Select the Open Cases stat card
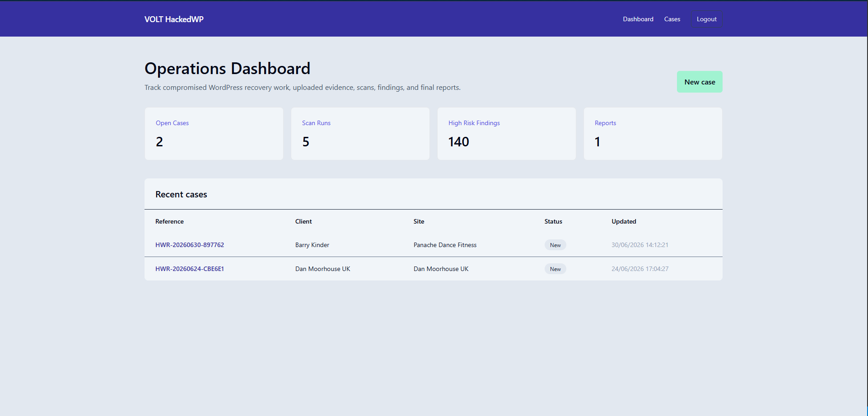Image resolution: width=868 pixels, height=416 pixels. click(214, 134)
